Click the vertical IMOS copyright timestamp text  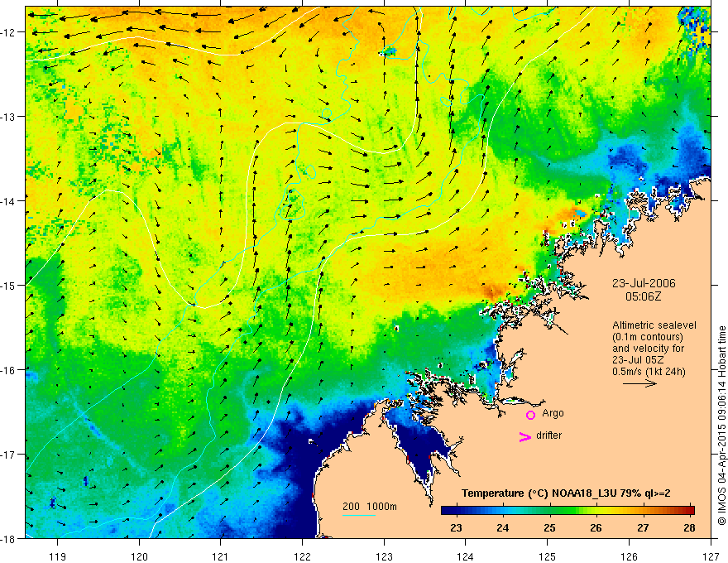721,426
